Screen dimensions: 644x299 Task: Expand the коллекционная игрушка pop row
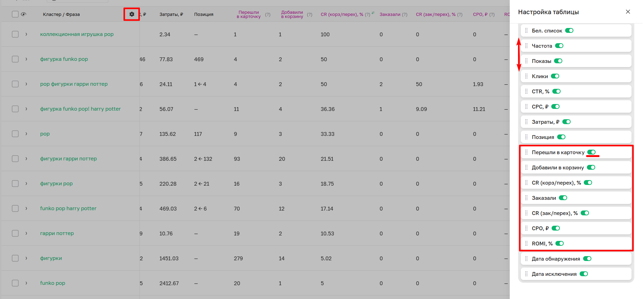26,34
